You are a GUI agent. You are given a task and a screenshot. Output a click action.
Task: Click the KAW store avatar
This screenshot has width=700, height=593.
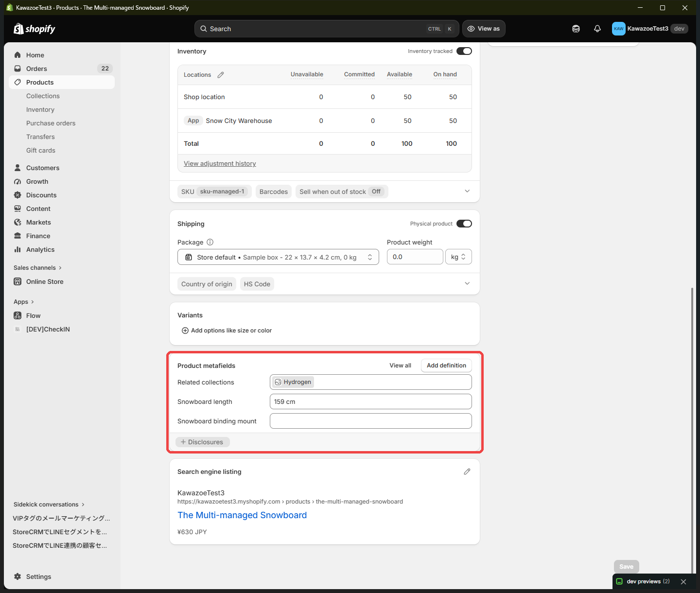619,29
